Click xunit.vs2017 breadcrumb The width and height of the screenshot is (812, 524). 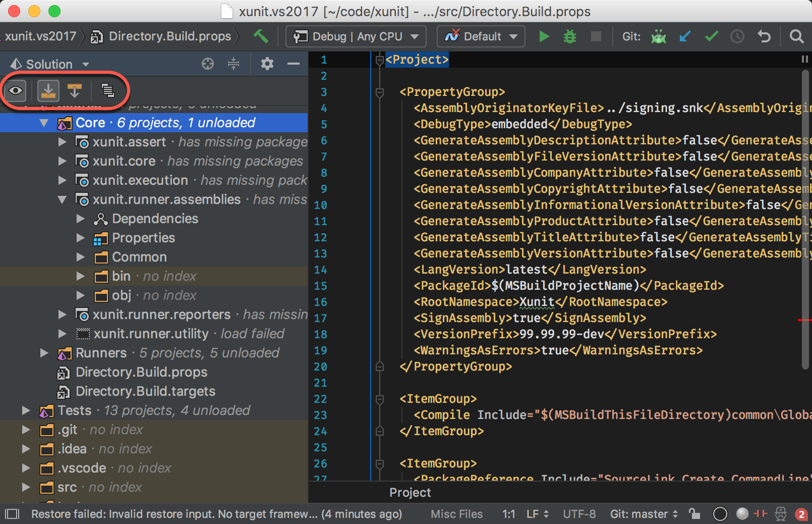(40, 36)
